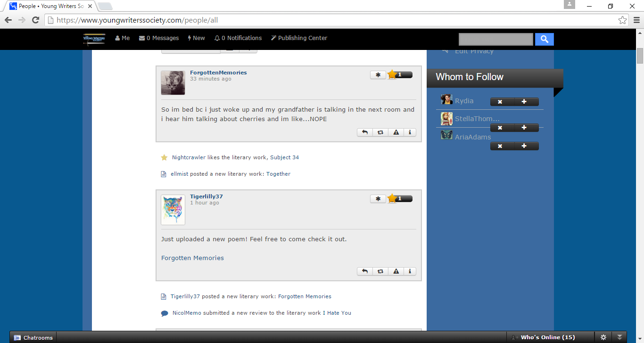Viewport: 644px width, 343px height.
Task: Click reply arrow on ForgottenMemories post
Action: pyautogui.click(x=365, y=132)
